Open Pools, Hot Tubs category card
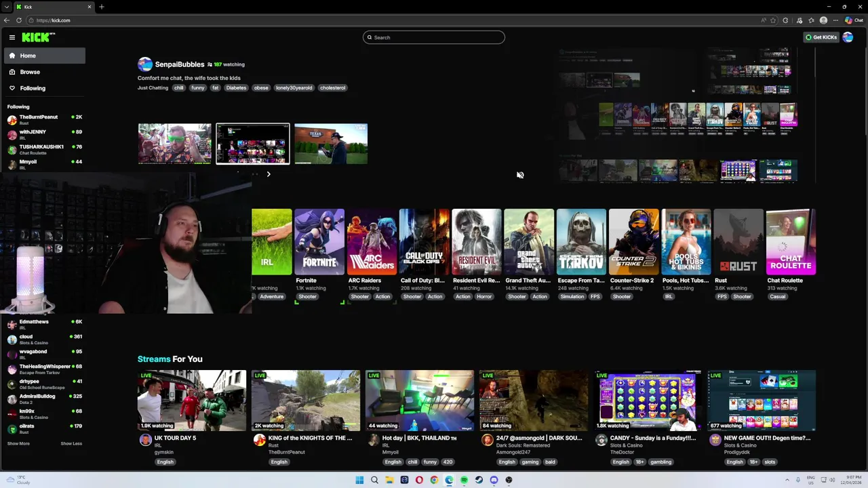This screenshot has height=488, width=868. (x=686, y=242)
